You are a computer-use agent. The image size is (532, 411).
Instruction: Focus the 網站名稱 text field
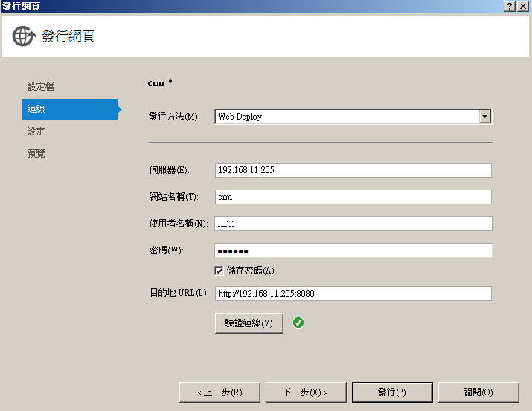(x=353, y=197)
